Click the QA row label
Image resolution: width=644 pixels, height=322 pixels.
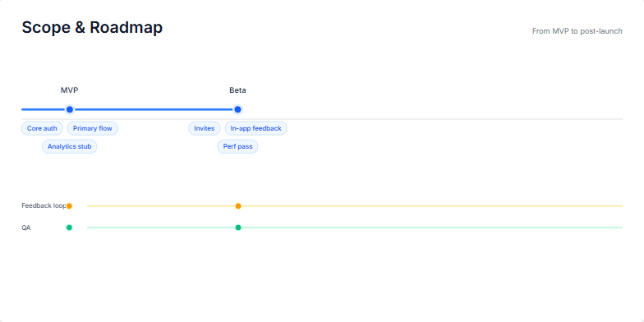26,228
